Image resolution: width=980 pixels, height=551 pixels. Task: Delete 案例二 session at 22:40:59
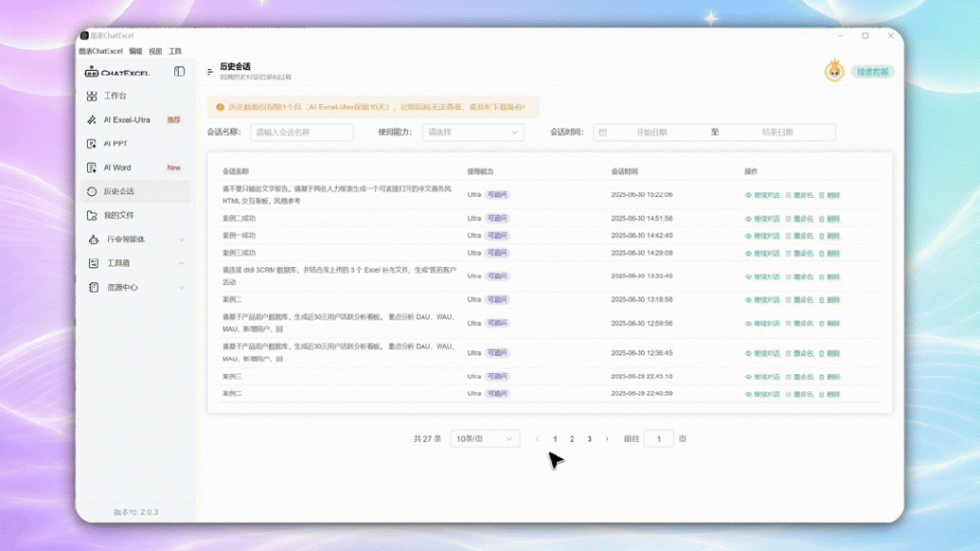pyautogui.click(x=830, y=394)
